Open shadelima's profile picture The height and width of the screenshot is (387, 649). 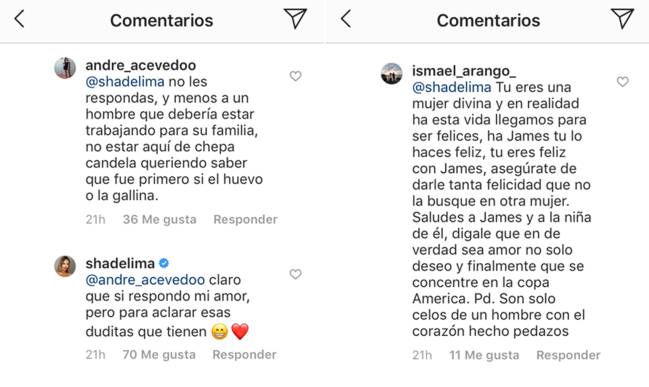[65, 266]
